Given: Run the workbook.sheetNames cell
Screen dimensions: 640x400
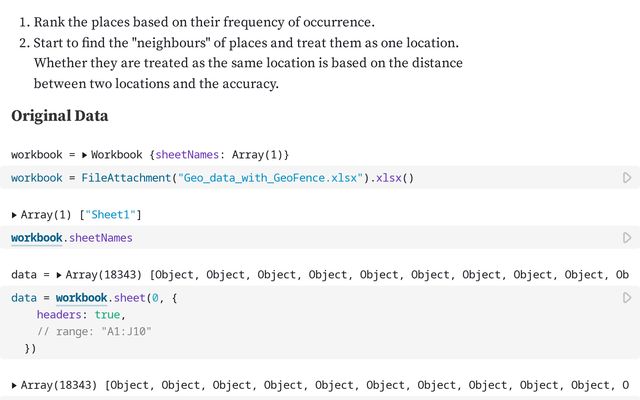Looking at the screenshot, I should tap(627, 238).
